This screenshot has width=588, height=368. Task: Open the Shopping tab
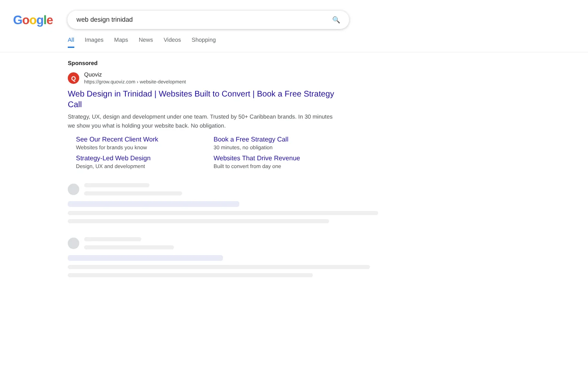pos(204,40)
